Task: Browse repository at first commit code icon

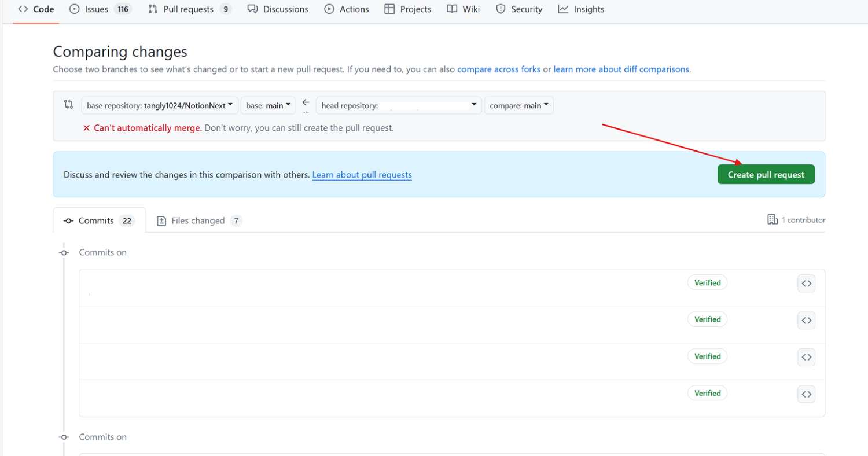Action: (806, 284)
